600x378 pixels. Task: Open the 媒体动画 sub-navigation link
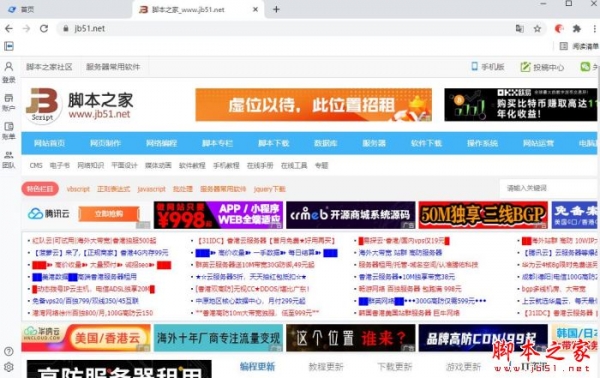[158, 165]
